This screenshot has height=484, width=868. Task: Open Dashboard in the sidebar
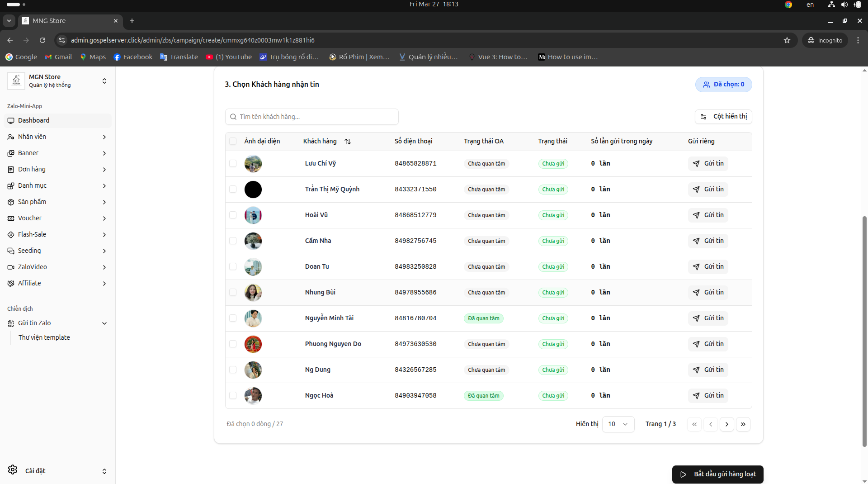34,120
